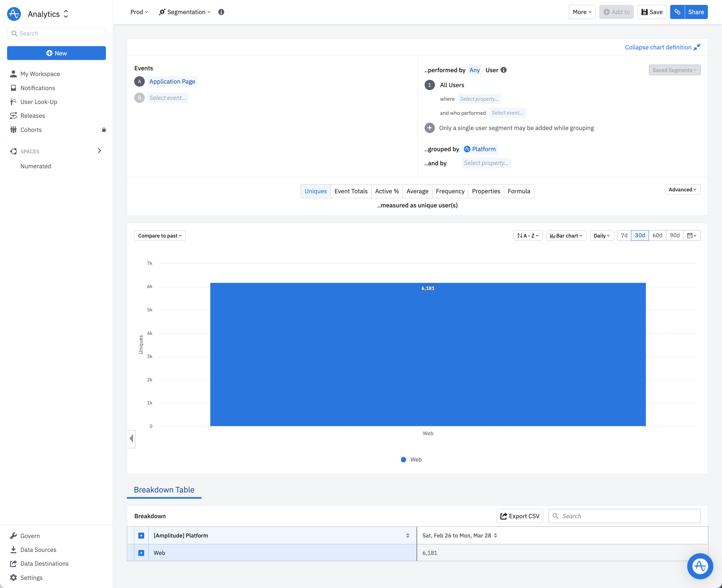The height and width of the screenshot is (588, 722).
Task: Switch to the Event Totals tab
Action: (x=350, y=191)
